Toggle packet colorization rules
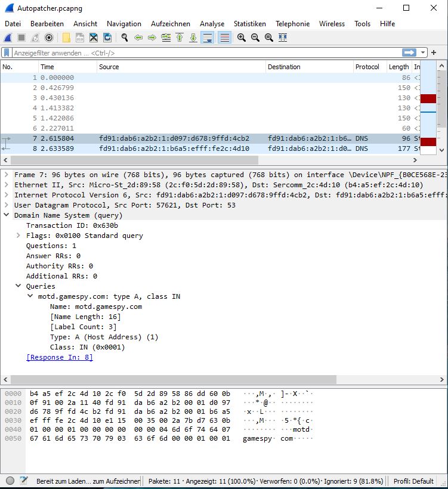The width and height of the screenshot is (448, 489). tap(224, 38)
